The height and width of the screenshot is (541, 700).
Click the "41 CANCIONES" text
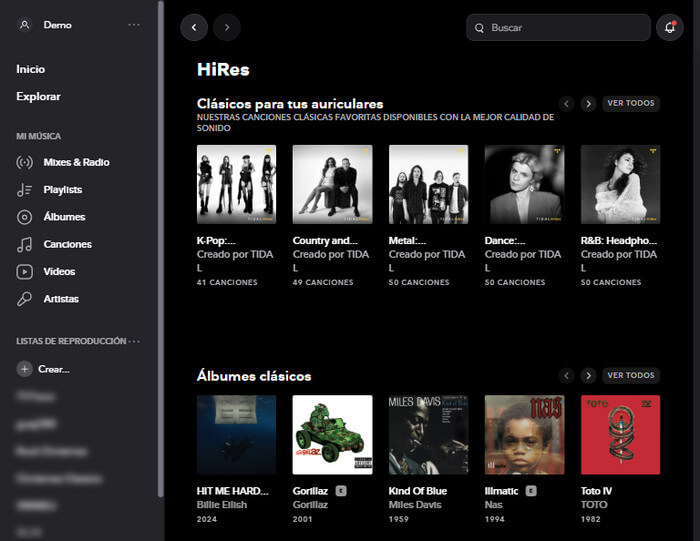click(227, 282)
